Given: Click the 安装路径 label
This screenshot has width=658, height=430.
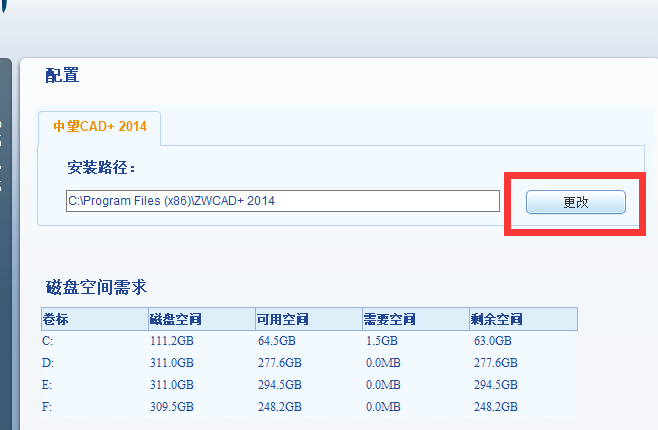Looking at the screenshot, I should [x=101, y=167].
